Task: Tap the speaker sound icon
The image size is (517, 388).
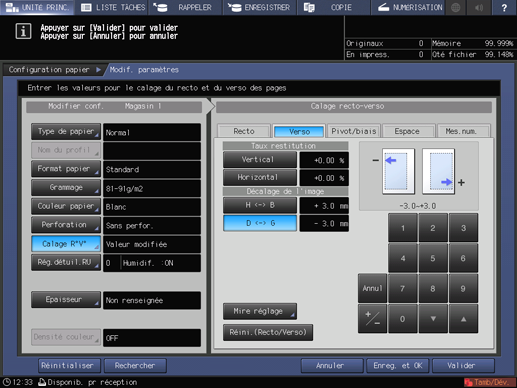Action: tap(479, 7)
